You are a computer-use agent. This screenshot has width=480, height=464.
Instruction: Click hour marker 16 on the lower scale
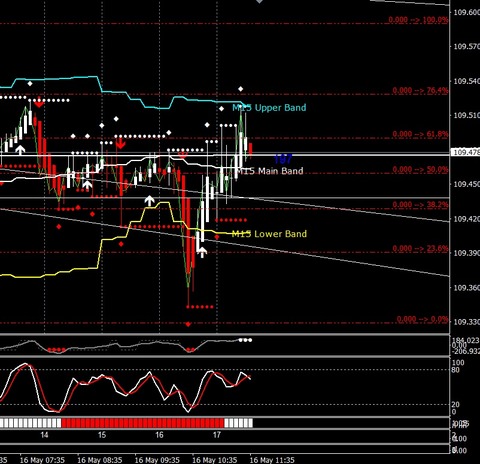159,435
